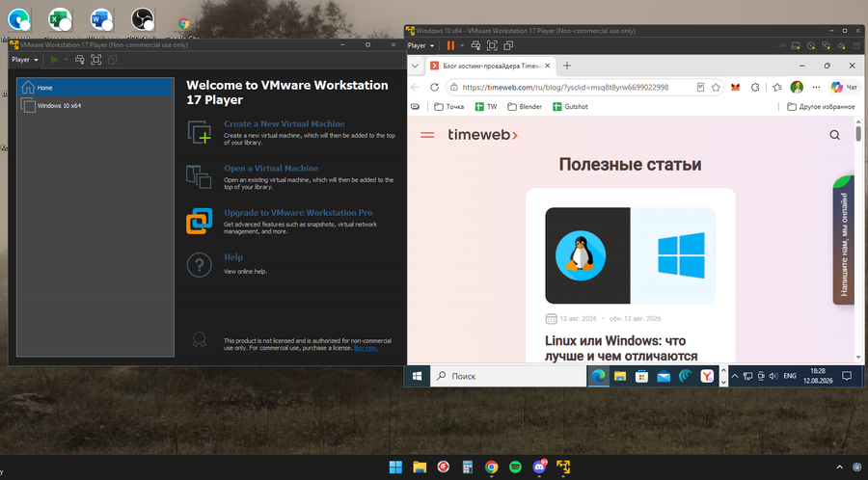Reload the page in Edge
This screenshot has height=480, width=868.
pos(435,88)
